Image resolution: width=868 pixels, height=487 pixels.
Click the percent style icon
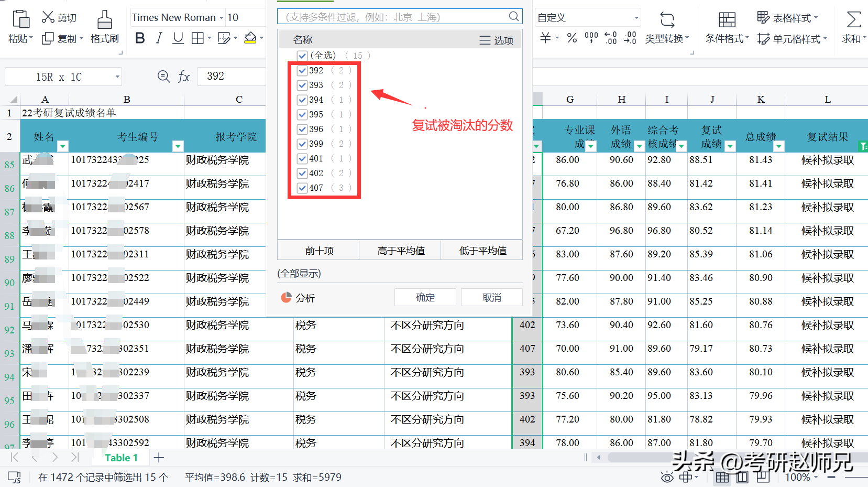572,38
